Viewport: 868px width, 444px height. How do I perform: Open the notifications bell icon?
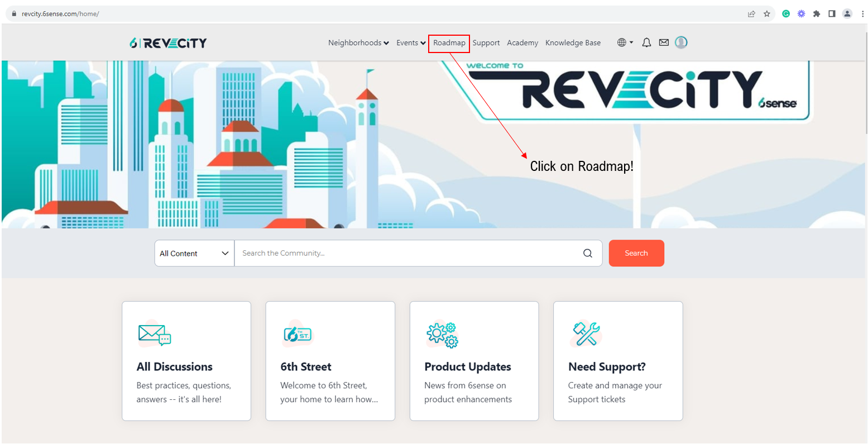coord(646,42)
